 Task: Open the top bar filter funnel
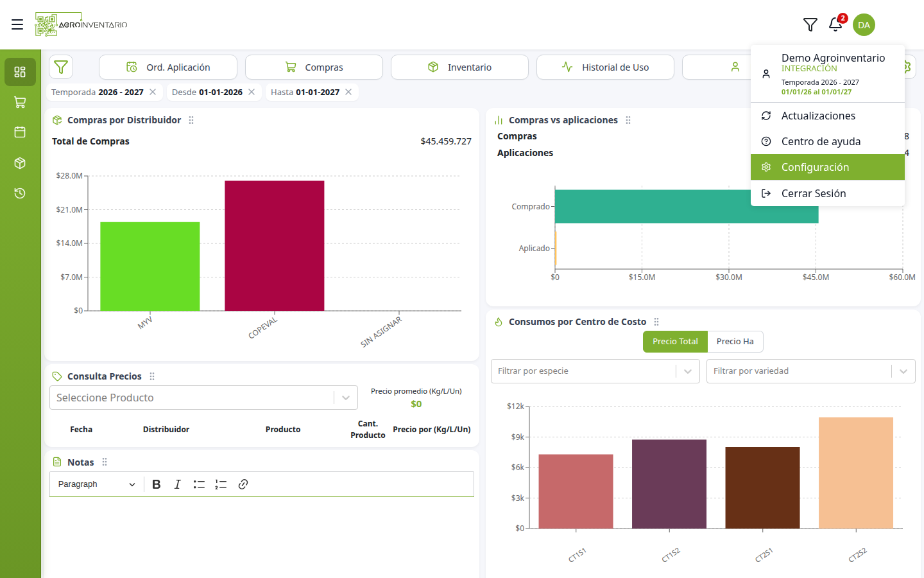pyautogui.click(x=810, y=24)
